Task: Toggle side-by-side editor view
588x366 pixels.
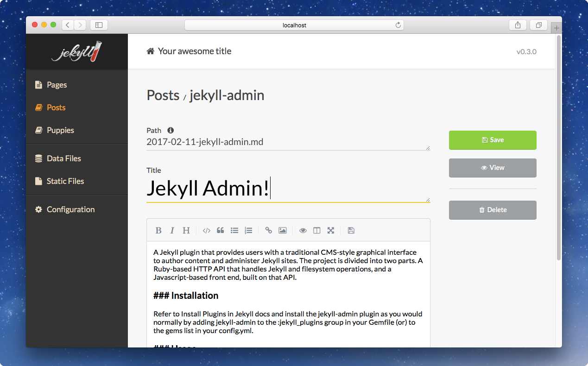Action: [316, 230]
